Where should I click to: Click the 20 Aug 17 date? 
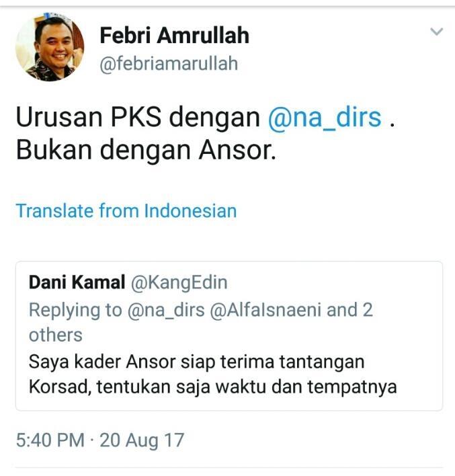point(142,440)
